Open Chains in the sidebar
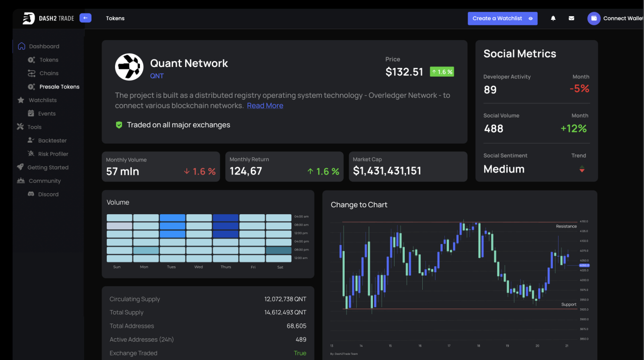Viewport: 644px width, 360px height. coord(49,73)
